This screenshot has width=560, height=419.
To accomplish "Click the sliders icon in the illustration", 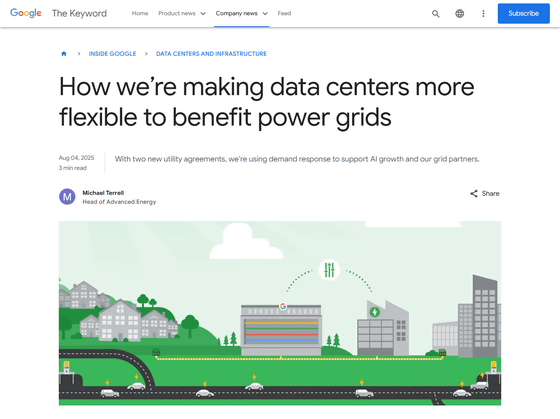I will 329,270.
